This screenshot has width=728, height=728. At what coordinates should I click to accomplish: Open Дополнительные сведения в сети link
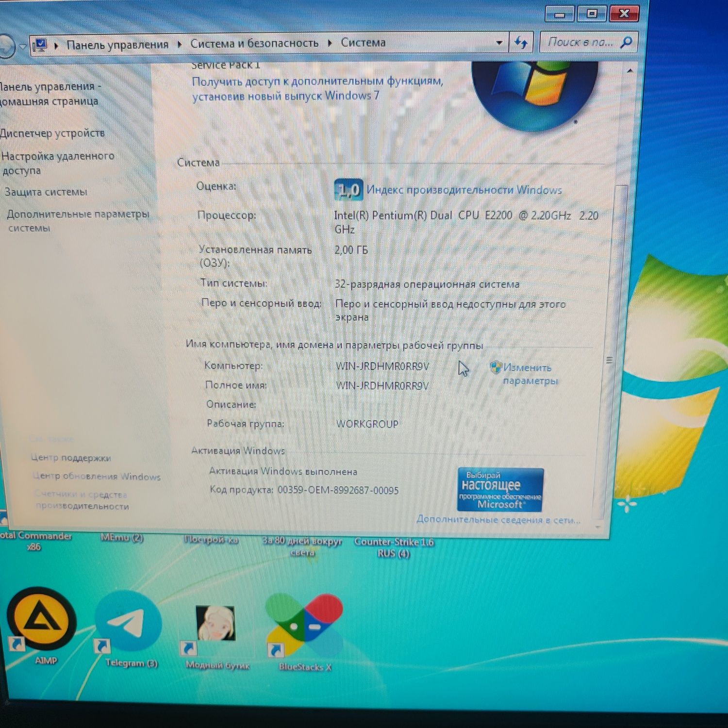pos(498,520)
